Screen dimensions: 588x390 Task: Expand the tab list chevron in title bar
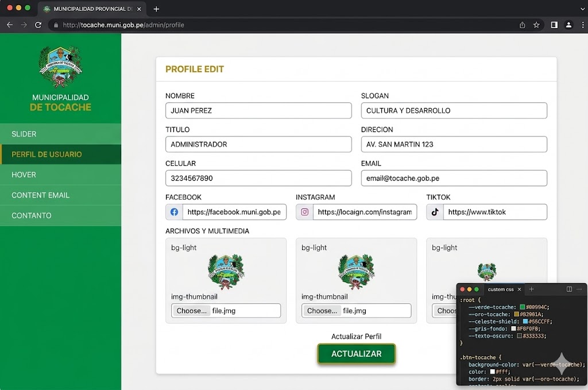coord(582,9)
